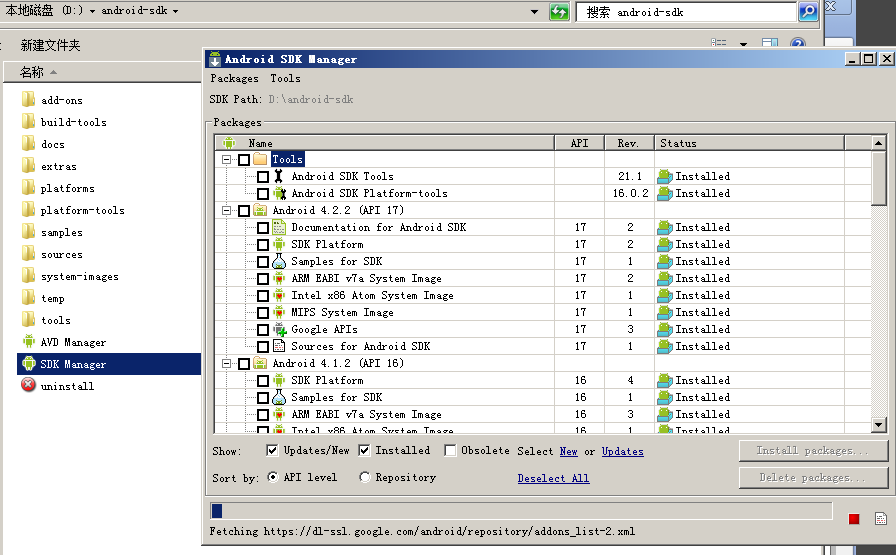Click the Name column header
896x555 pixels.
point(385,143)
